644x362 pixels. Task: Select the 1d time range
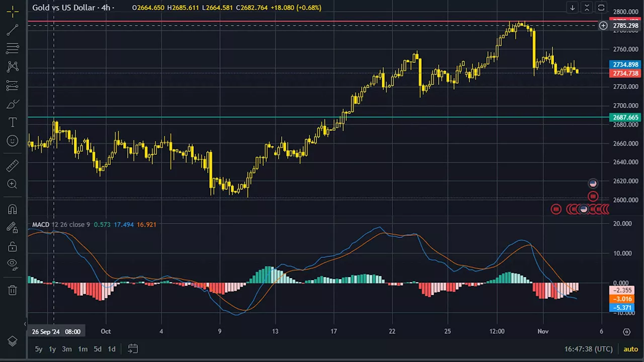[112, 349]
